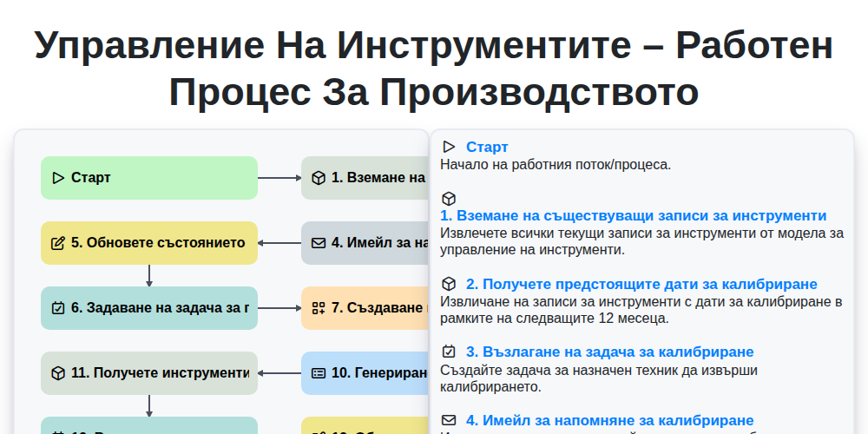Click the edit icon in node 5. Обновете състоянието
The width and height of the screenshot is (868, 434).
pos(58,243)
